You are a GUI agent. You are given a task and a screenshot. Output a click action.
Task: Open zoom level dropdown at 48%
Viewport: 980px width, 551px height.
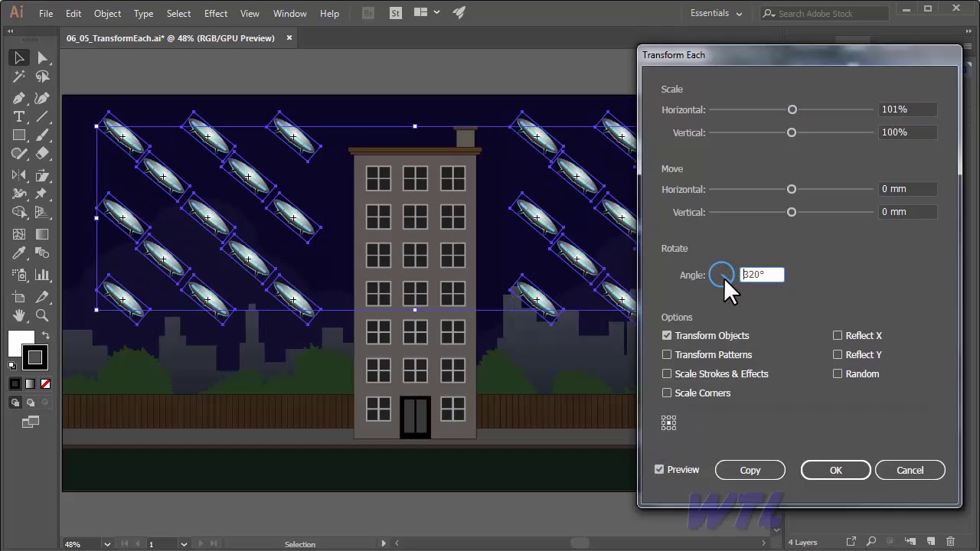[x=106, y=544]
